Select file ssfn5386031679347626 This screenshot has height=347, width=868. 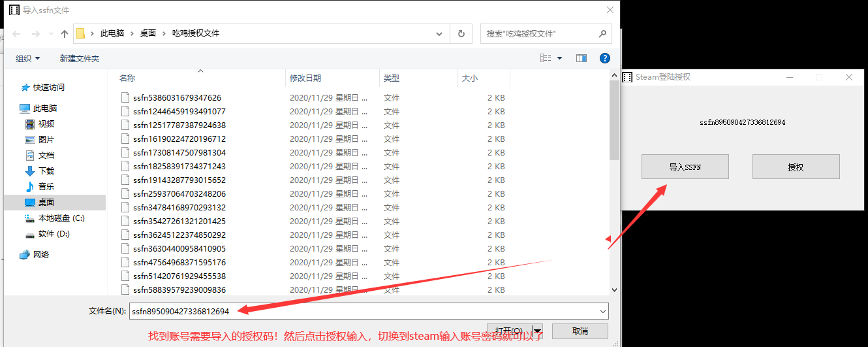(x=177, y=98)
